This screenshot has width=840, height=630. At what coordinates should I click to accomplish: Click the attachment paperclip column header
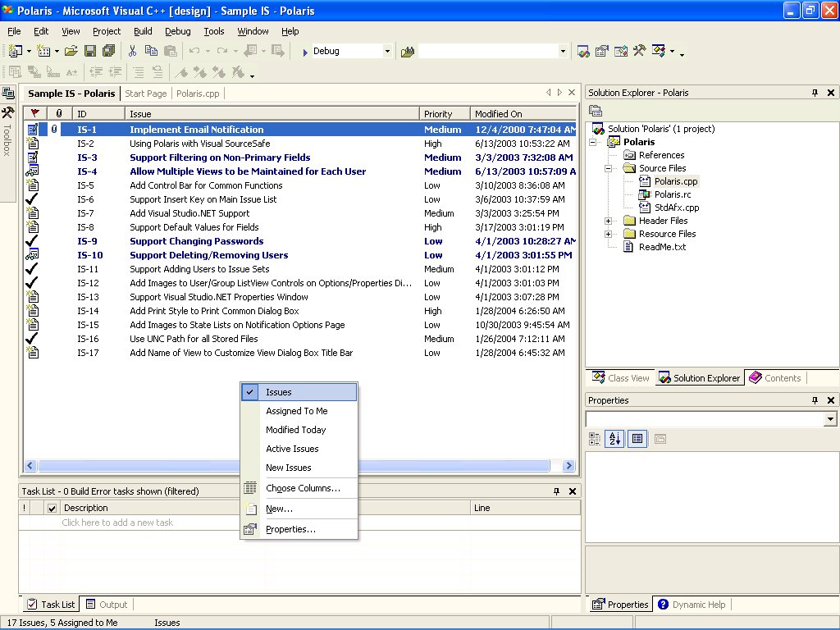[59, 113]
